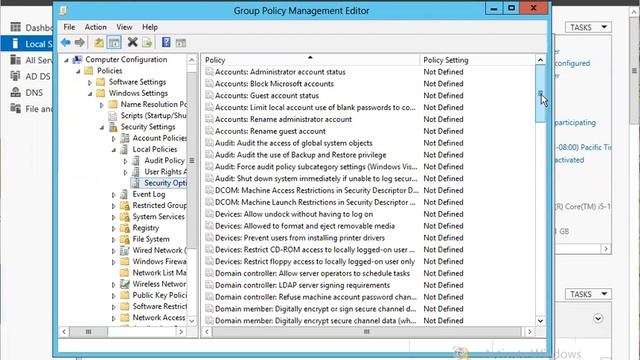640x360 pixels.
Task: Click the tree pane scroll up arrow
Action: [x=191, y=60]
